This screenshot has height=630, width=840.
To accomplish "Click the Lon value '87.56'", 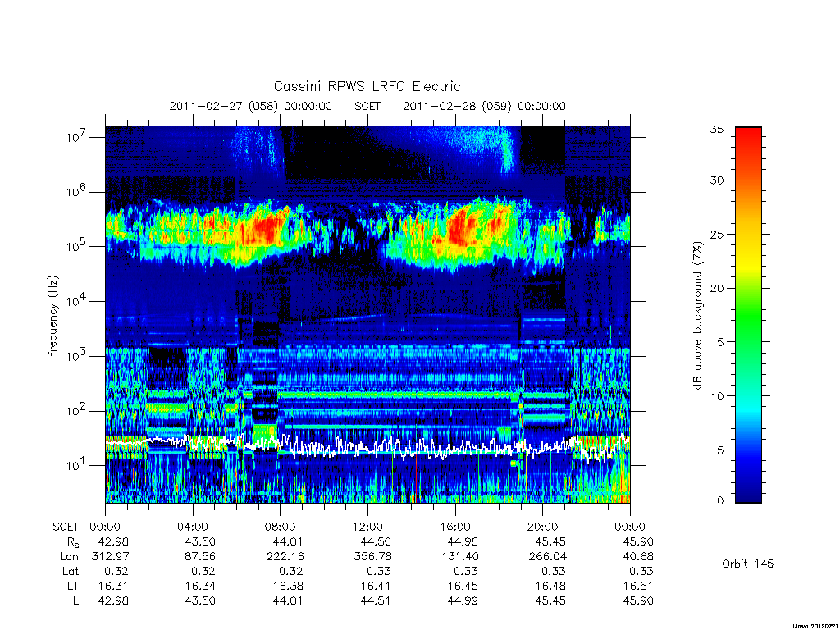I will (200, 557).
